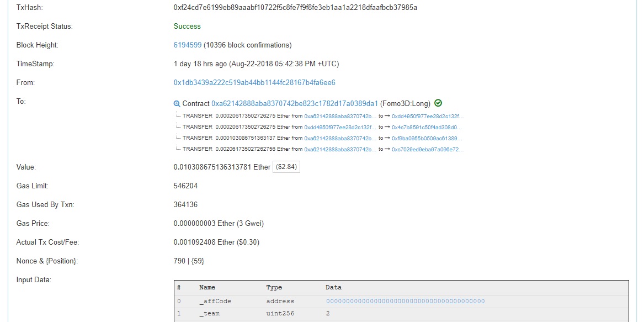Open sender address in third TRANSFER row
The width and height of the screenshot is (644, 322).
pos(340,138)
